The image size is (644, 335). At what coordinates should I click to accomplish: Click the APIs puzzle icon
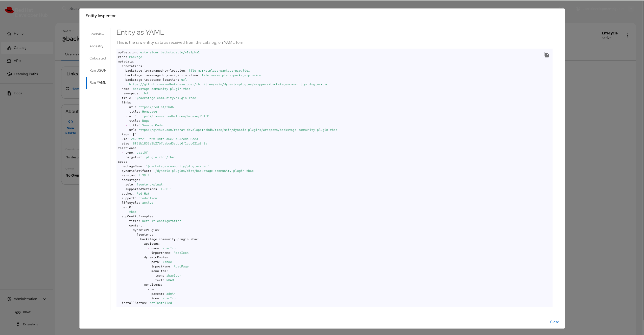click(x=9, y=61)
